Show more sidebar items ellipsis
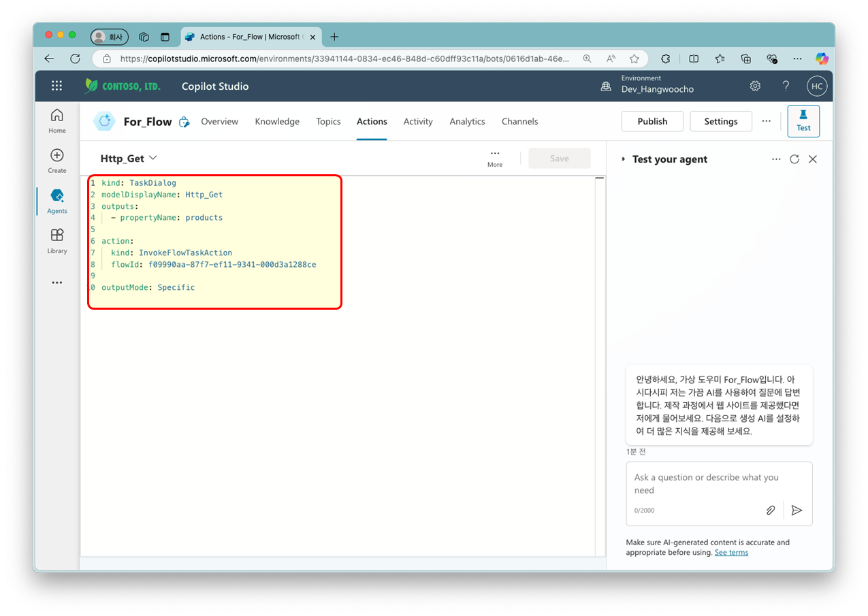Screen dimensions: 868x616 57,283
